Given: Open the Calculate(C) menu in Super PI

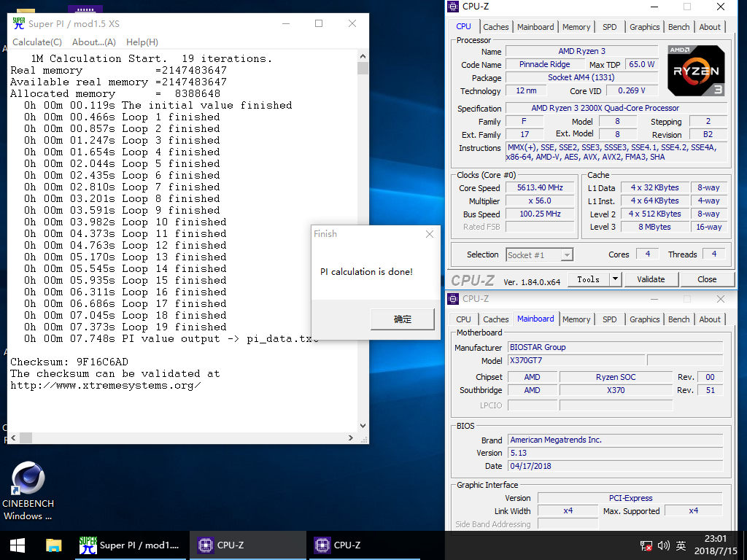Looking at the screenshot, I should [37, 42].
